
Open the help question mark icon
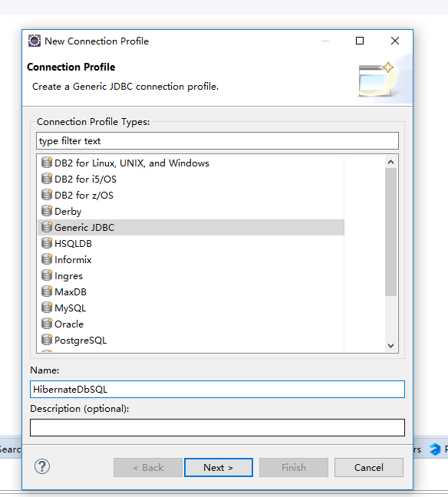coord(42,466)
